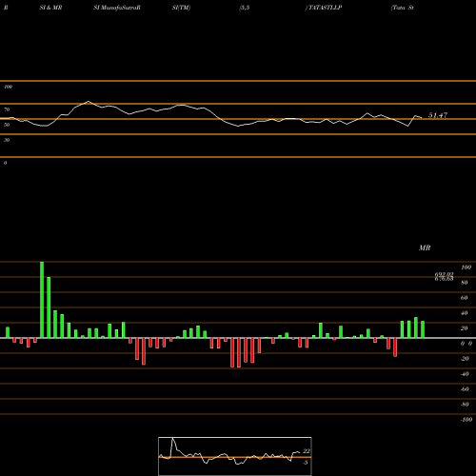The height and width of the screenshot is (476, 476).
Task: Click the (Tata St header text
Action: pos(402,8)
